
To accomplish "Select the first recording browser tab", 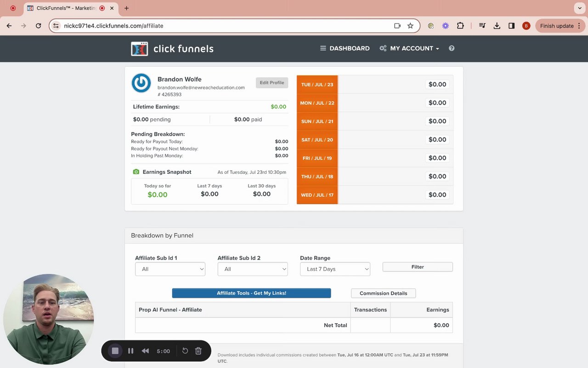I will pyautogui.click(x=13, y=8).
